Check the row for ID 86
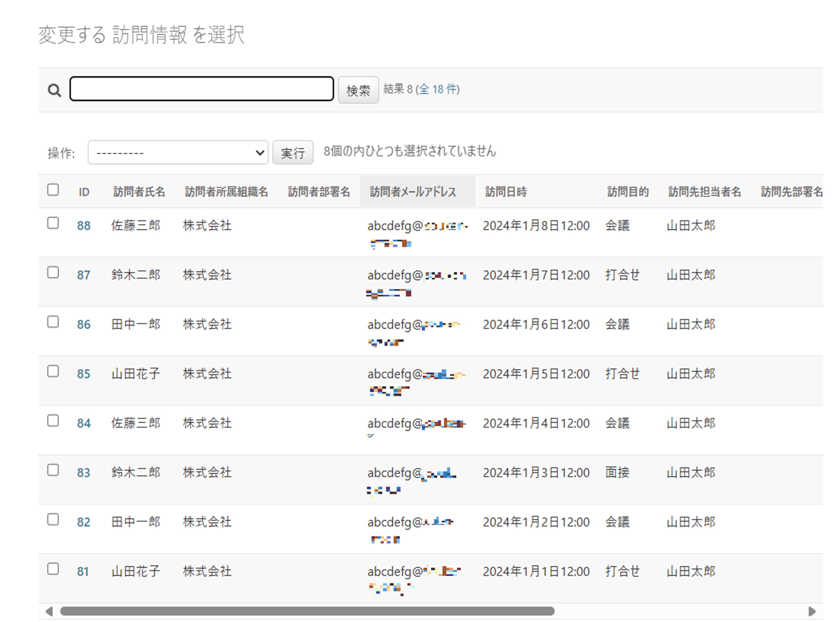Screen dimensions: 840x622 click(53, 322)
